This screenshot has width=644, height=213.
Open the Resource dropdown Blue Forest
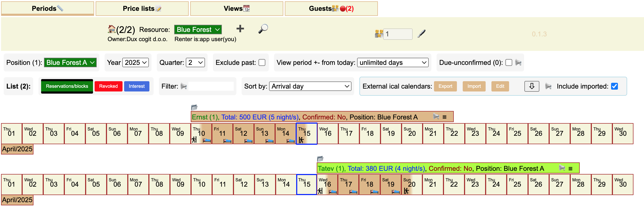(198, 30)
